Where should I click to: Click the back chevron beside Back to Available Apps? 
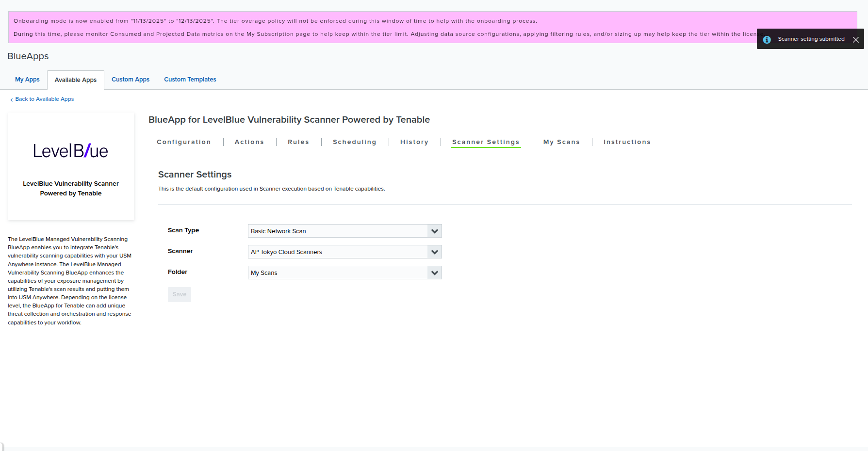tap(12, 99)
